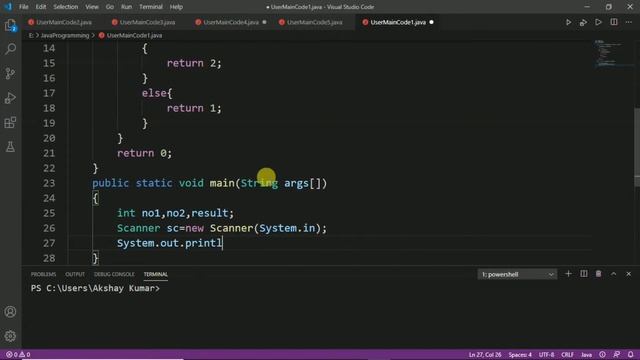
Task: Click the outlined run icon beside split editor
Action: coord(598,22)
